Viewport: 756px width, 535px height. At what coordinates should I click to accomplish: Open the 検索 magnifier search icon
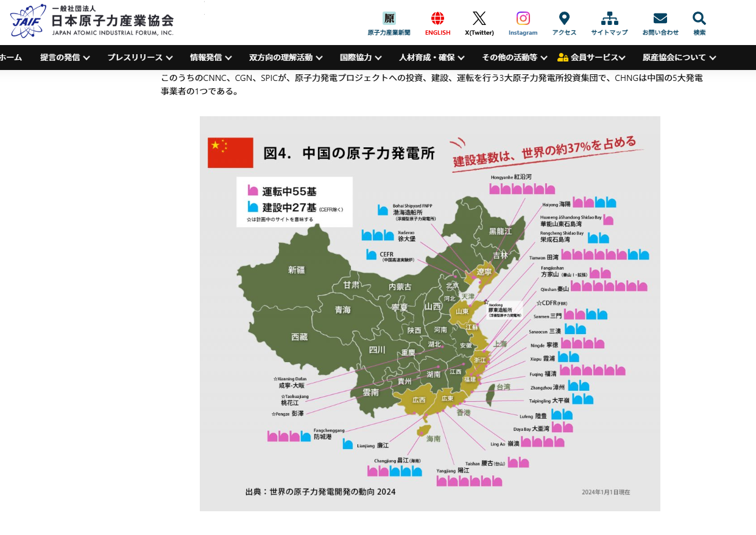coord(699,19)
